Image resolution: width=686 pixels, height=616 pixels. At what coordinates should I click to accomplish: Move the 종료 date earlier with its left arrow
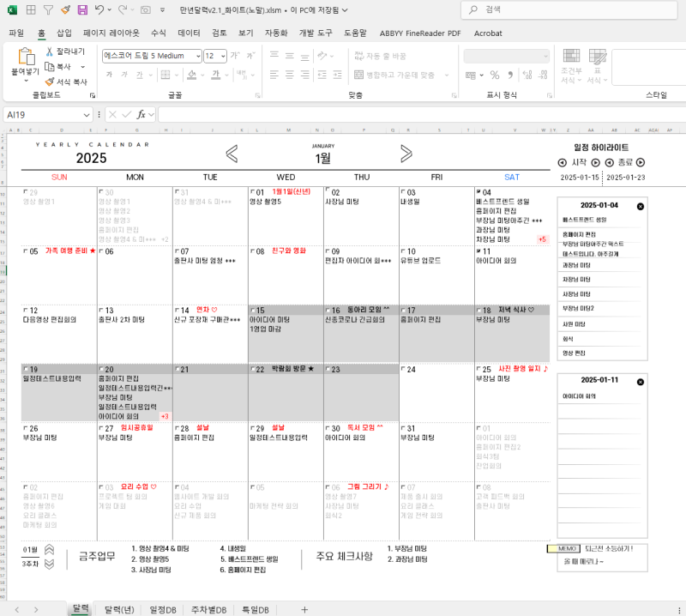610,163
